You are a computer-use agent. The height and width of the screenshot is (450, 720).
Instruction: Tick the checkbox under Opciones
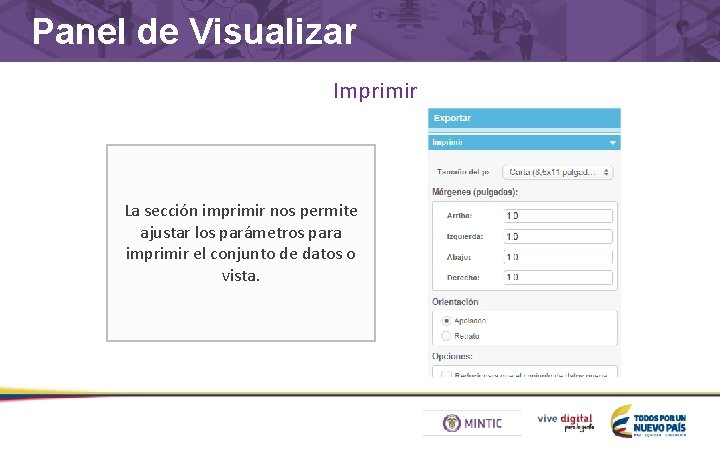pyautogui.click(x=446, y=374)
